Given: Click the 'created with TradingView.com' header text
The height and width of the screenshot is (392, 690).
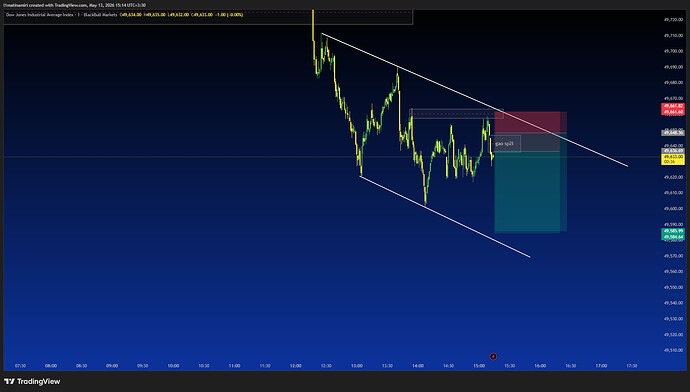Looking at the screenshot, I should 58,5.
